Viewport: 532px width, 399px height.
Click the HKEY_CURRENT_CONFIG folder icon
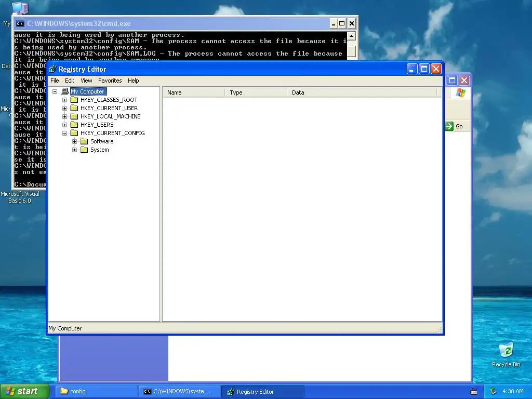pyautogui.click(x=74, y=133)
